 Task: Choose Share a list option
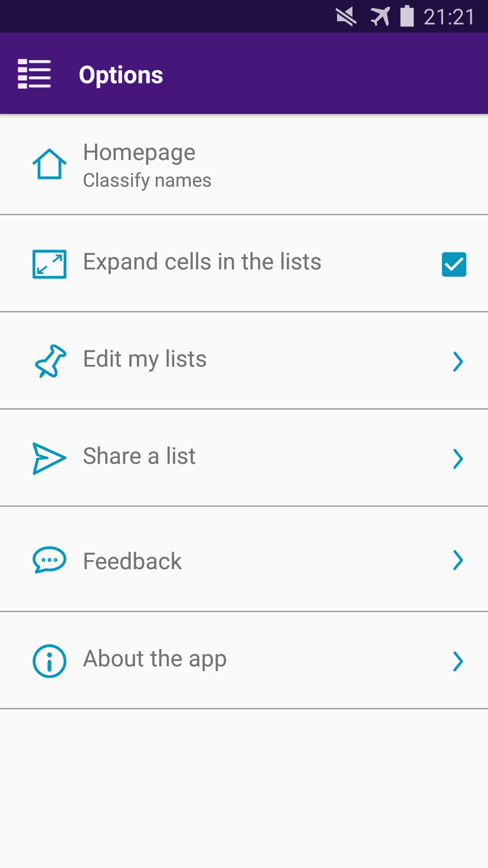click(x=139, y=456)
